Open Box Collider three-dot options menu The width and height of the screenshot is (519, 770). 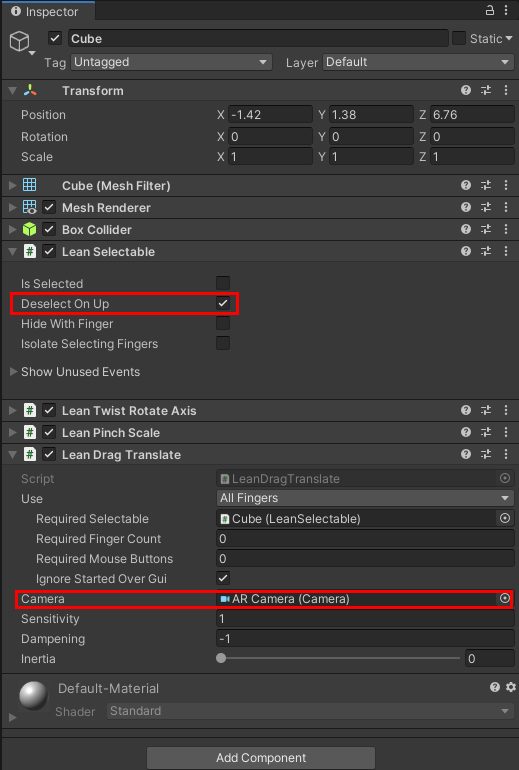coord(506,229)
